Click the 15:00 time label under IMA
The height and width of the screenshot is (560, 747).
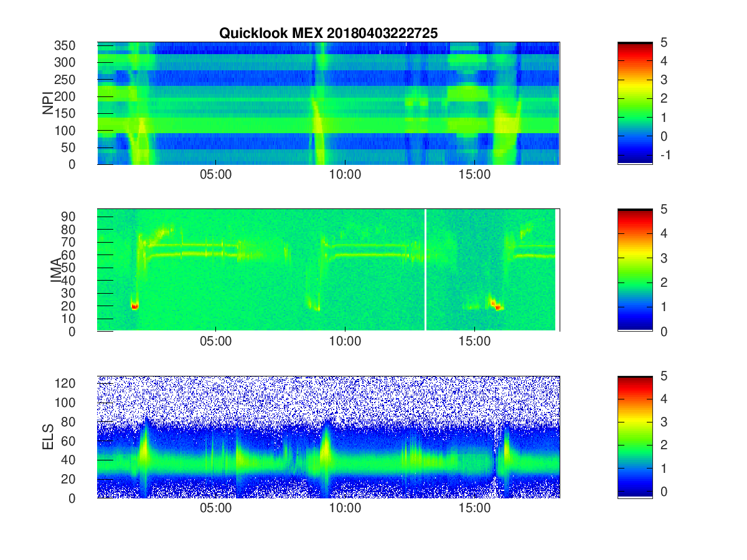tap(474, 342)
